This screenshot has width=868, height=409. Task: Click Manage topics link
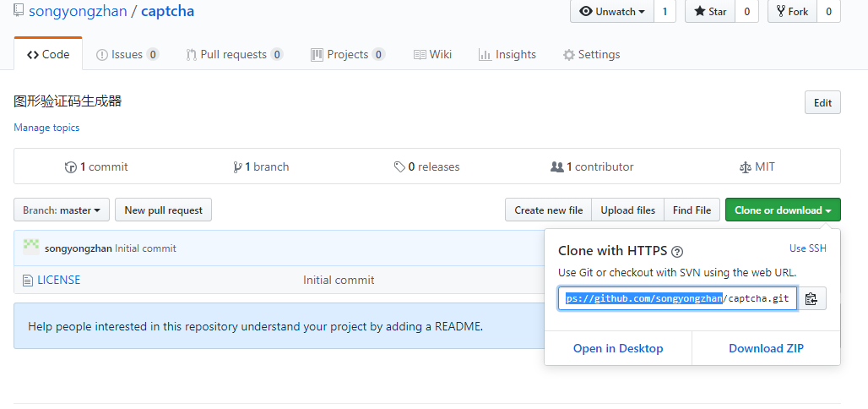click(46, 128)
